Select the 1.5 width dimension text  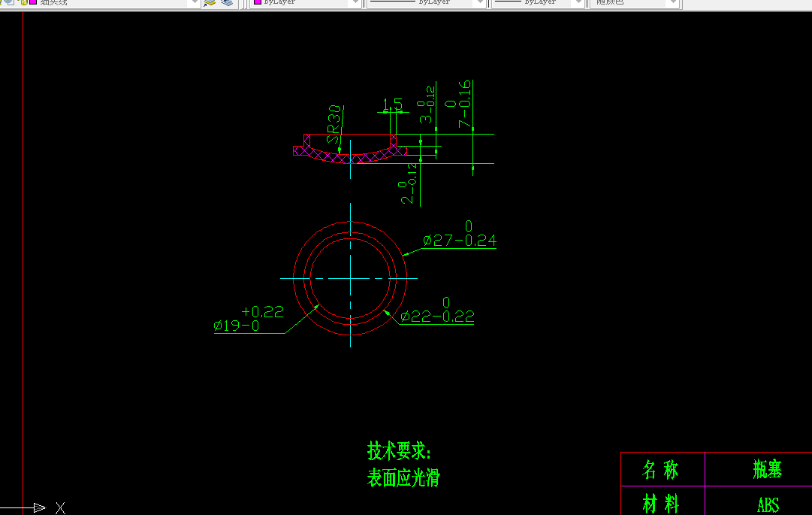(392, 105)
